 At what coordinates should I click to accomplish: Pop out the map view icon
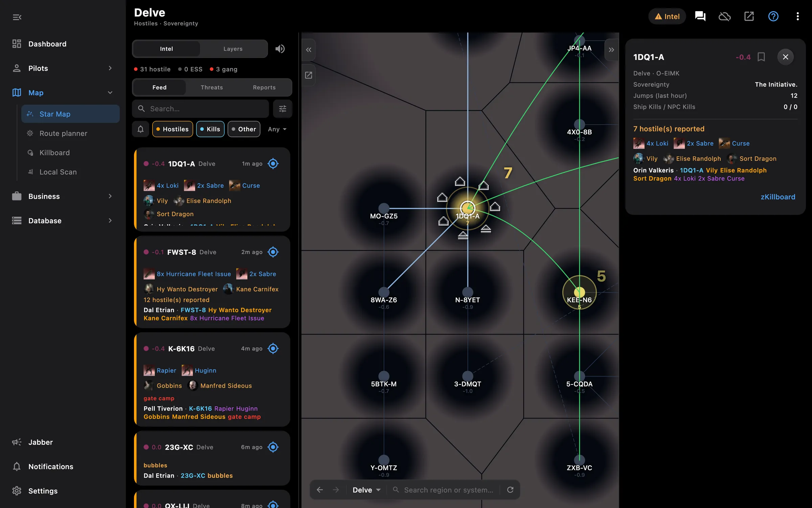tap(309, 75)
